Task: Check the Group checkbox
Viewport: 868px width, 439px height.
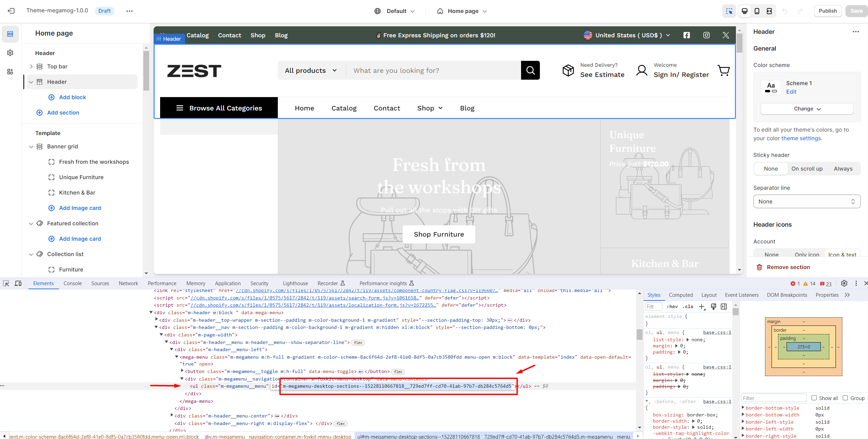Action: pos(845,398)
